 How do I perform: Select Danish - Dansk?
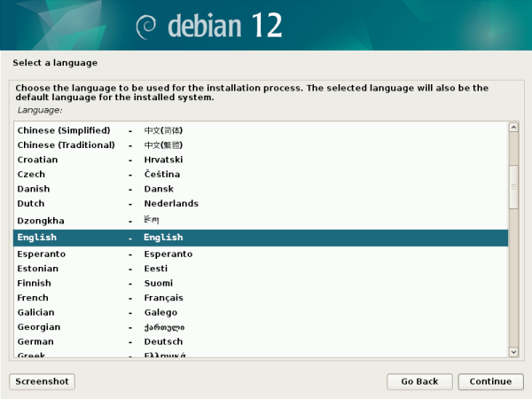261,189
